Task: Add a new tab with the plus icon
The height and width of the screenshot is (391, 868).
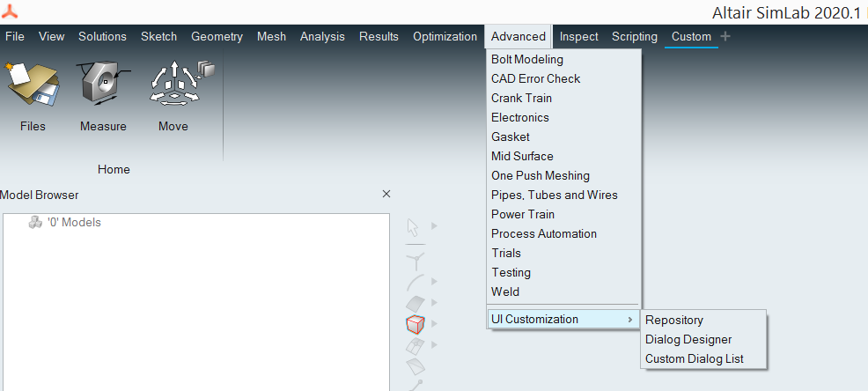Action: tap(725, 36)
